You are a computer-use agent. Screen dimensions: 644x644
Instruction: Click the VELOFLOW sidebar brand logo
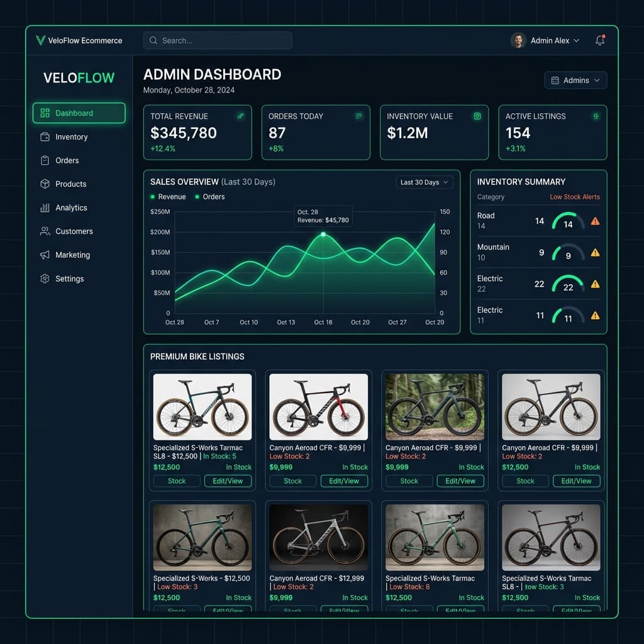point(79,77)
